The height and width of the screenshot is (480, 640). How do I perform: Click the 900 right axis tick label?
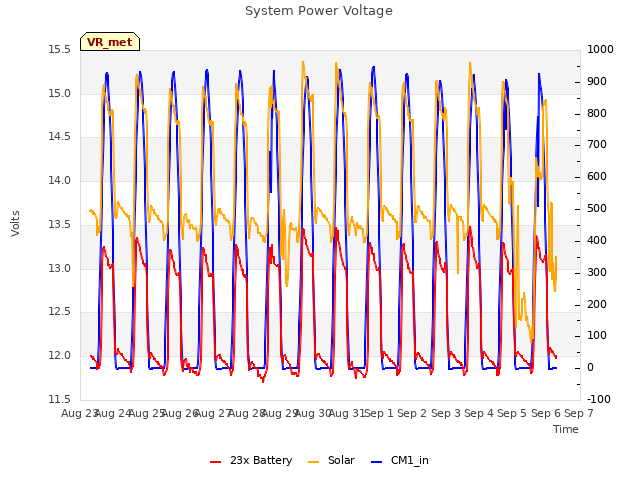click(x=597, y=82)
